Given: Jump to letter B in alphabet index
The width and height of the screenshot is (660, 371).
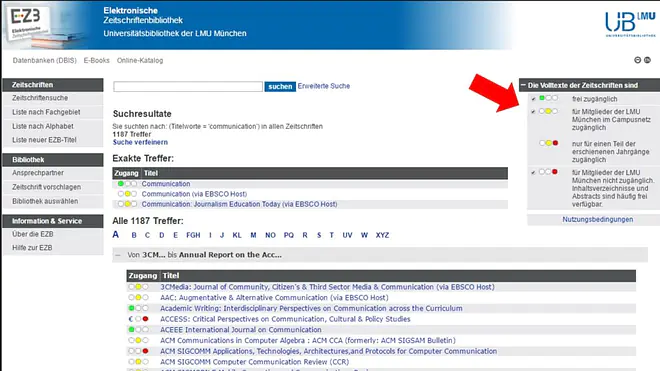Looking at the screenshot, I should (134, 235).
